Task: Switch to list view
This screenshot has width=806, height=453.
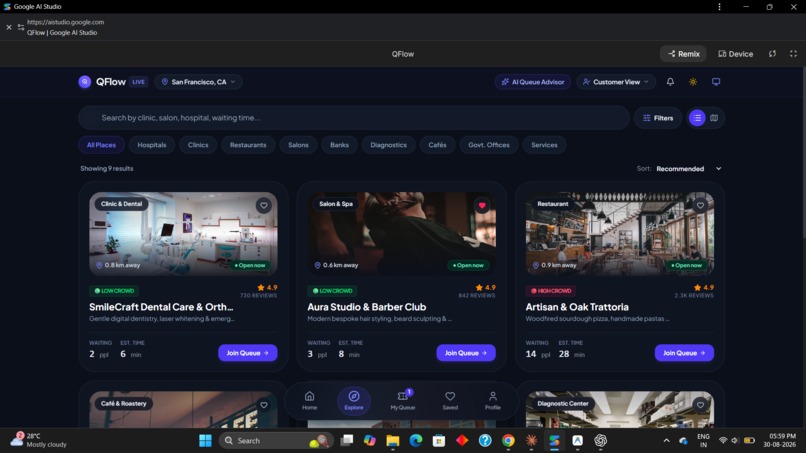Action: coord(697,118)
